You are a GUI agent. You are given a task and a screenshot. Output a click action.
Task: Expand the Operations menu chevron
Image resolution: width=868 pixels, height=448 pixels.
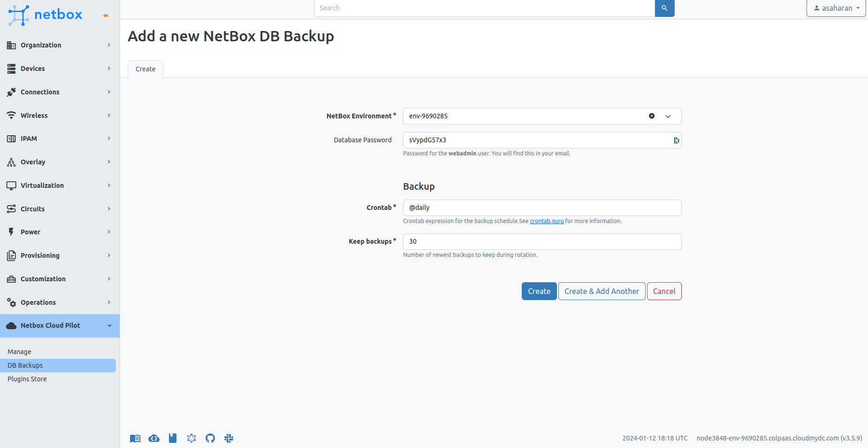(x=109, y=302)
